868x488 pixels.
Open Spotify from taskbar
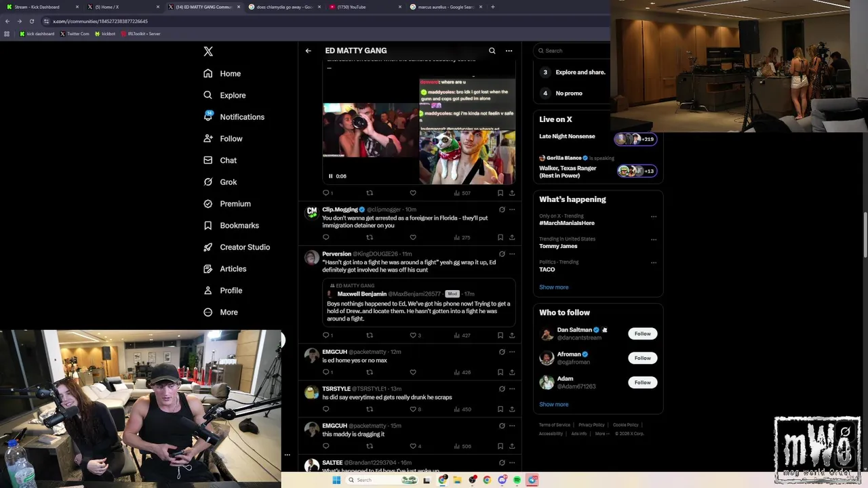(517, 480)
